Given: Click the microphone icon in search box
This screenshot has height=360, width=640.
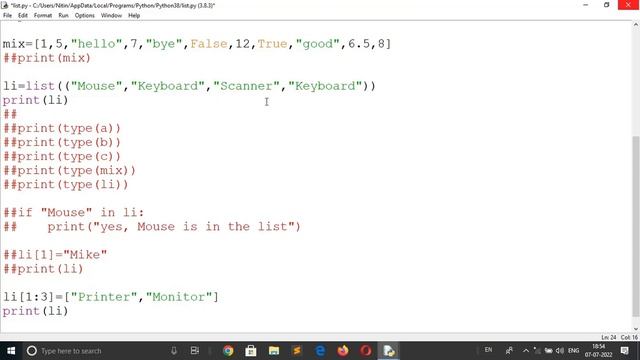Looking at the screenshot, I should 174,351.
